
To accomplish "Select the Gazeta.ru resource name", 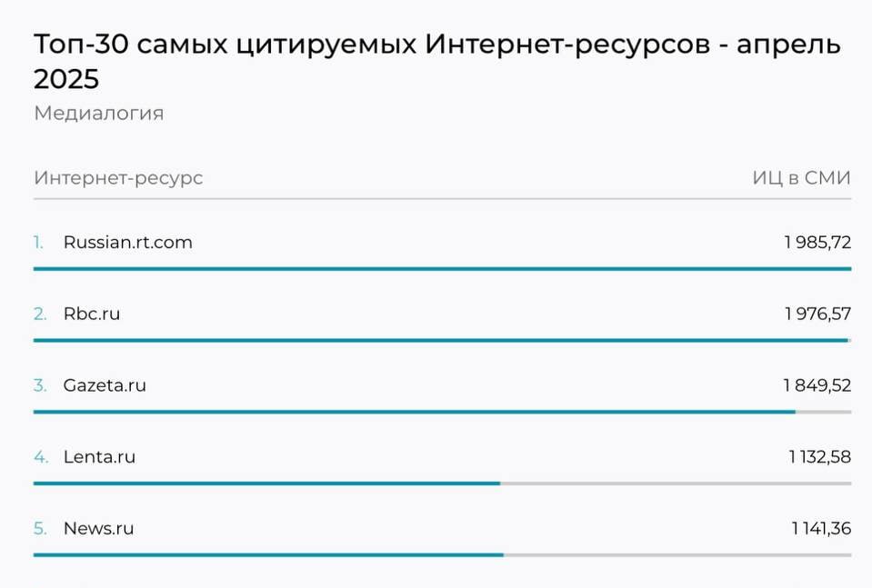I will pos(105,385).
